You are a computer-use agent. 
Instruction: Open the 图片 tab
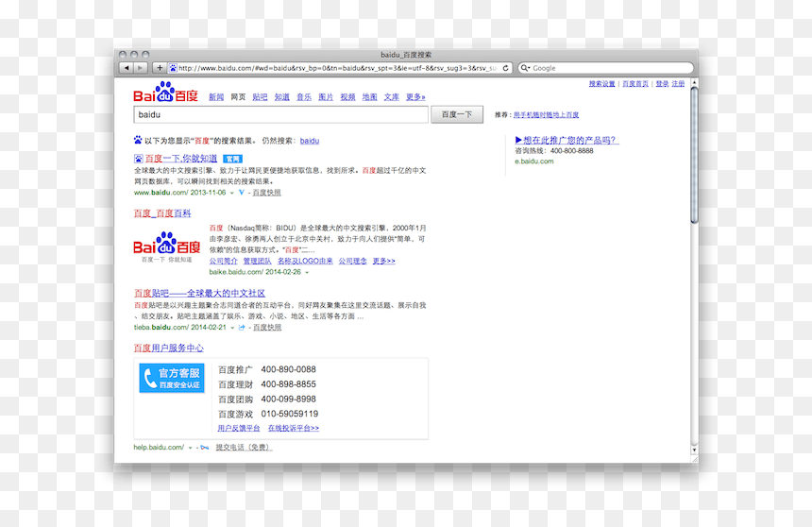click(x=326, y=97)
